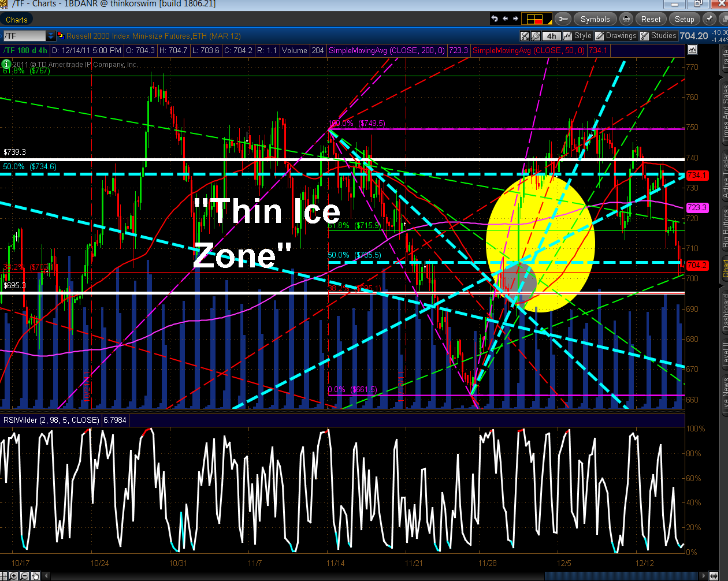
Task: Open the Setup menu
Action: click(x=685, y=19)
